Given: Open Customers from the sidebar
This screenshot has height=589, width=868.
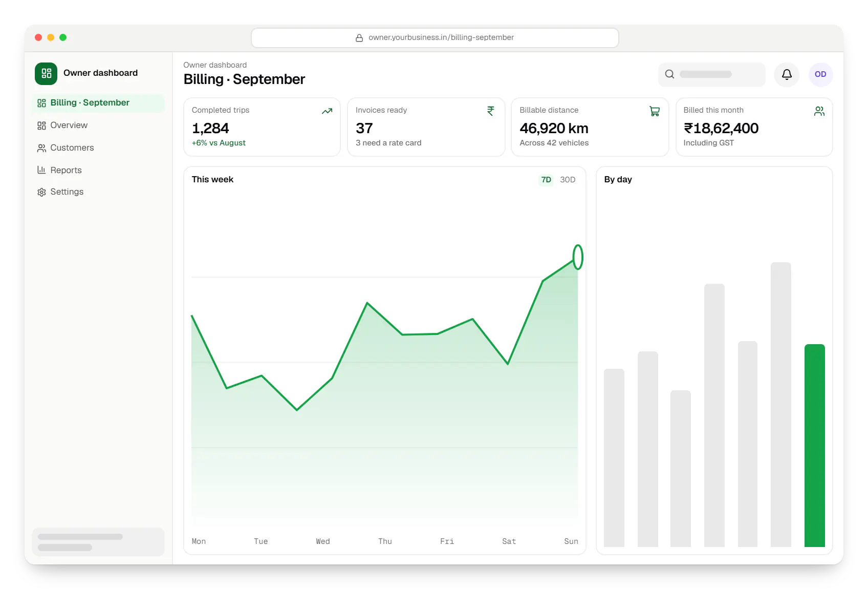Looking at the screenshot, I should click(98, 148).
